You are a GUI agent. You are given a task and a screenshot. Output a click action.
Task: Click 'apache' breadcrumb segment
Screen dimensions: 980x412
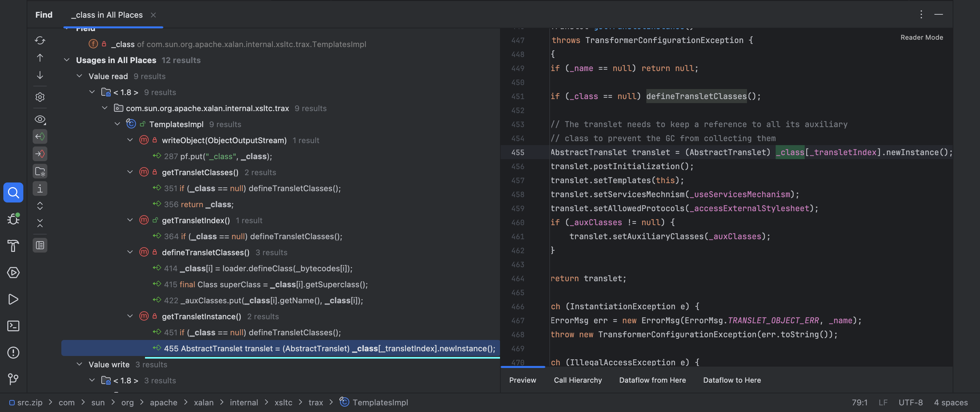(163, 402)
